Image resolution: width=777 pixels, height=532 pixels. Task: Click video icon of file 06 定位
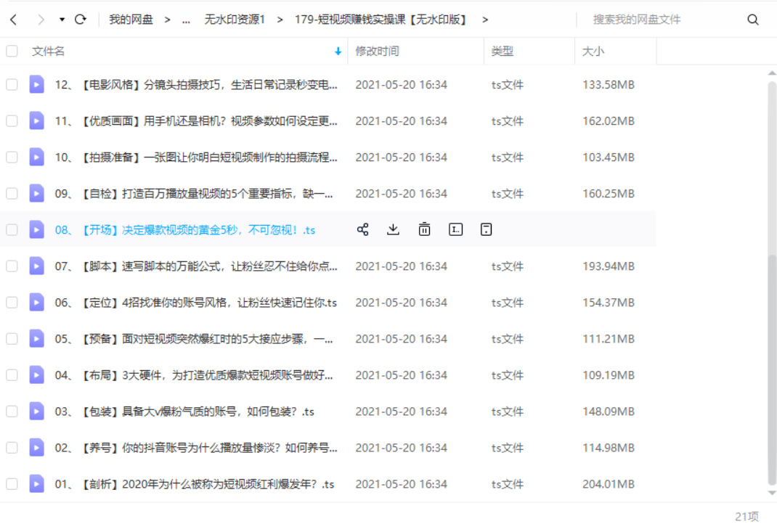[36, 302]
